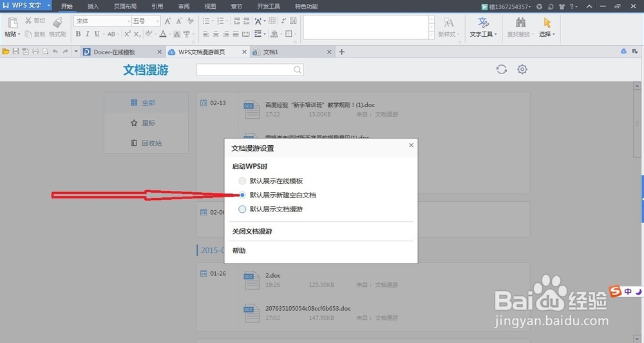Viewport: 644px width, 343px height.
Task: Click 关闭文档漫游 in the settings dialog
Action: coord(252,231)
